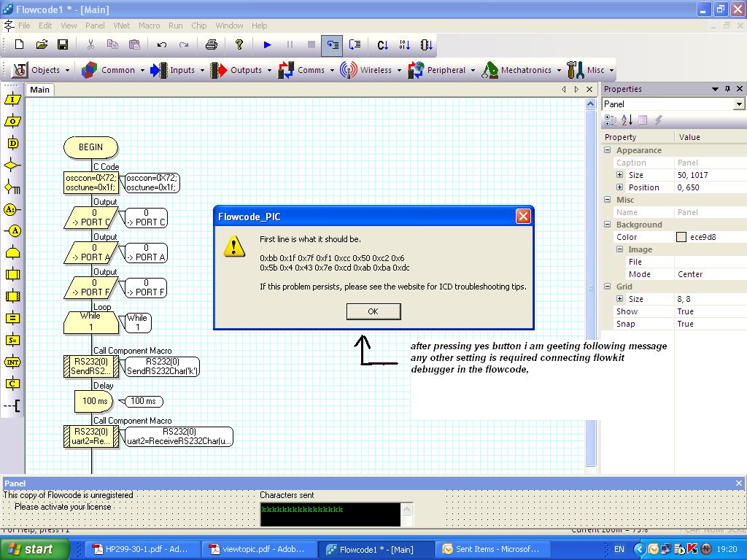747x560 pixels.
Task: Click the Redo arrow icon
Action: point(184,44)
